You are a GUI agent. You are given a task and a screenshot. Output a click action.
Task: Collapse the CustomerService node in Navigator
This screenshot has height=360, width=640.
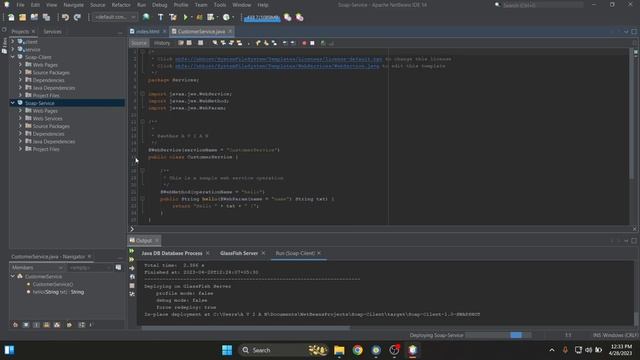pos(13,276)
